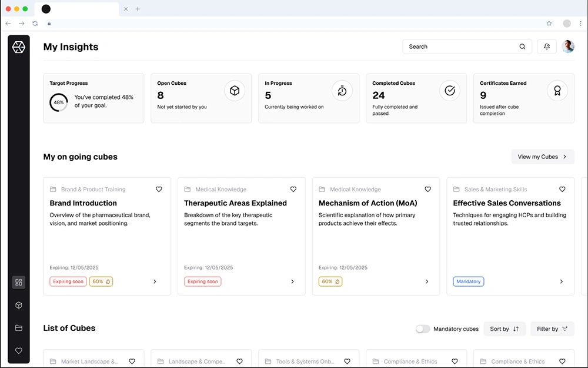Open notifications bell icon

[547, 47]
